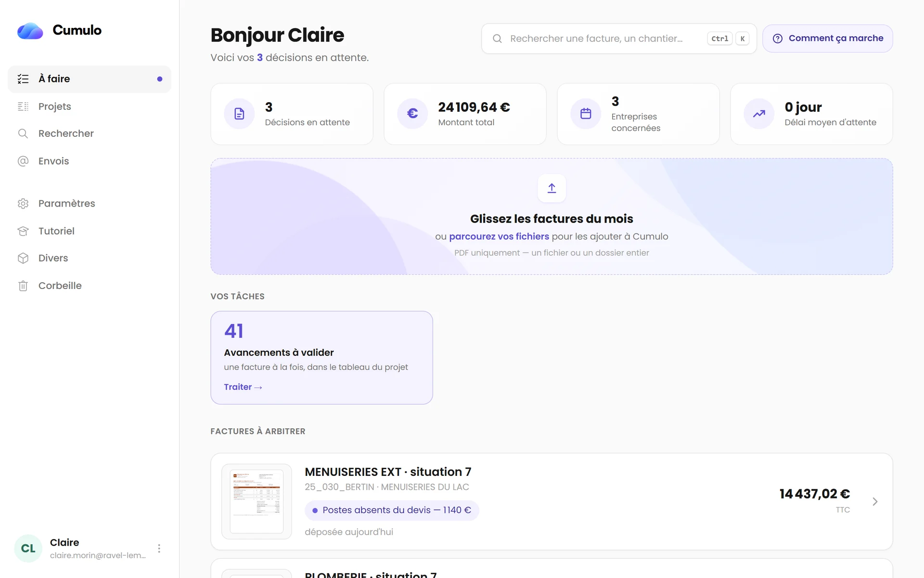This screenshot has width=924, height=578.
Task: Click the À faire notification dot
Action: 160,79
